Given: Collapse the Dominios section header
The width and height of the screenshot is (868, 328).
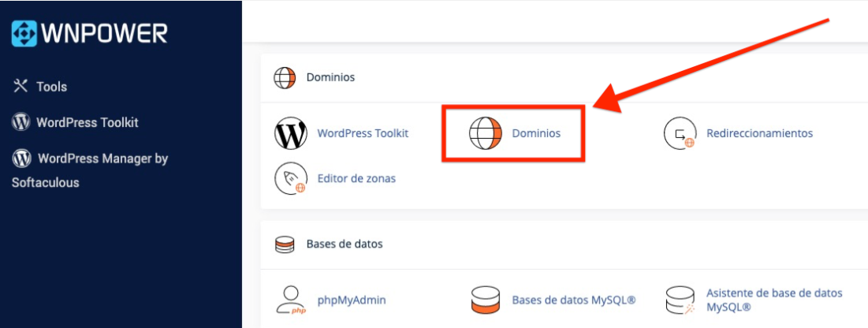Looking at the screenshot, I should coord(330,77).
